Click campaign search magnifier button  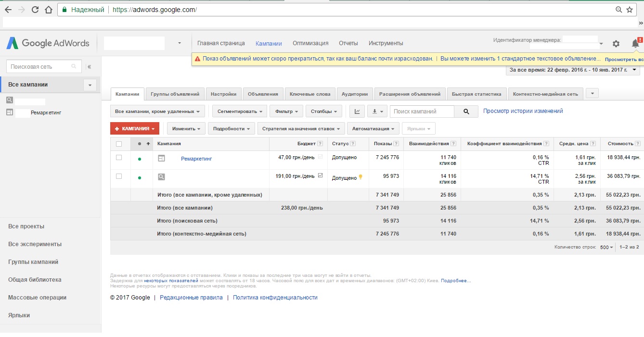[466, 112]
